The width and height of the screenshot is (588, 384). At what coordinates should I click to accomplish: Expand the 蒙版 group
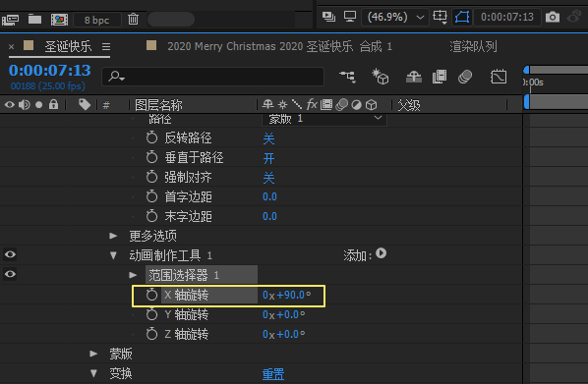(93, 354)
